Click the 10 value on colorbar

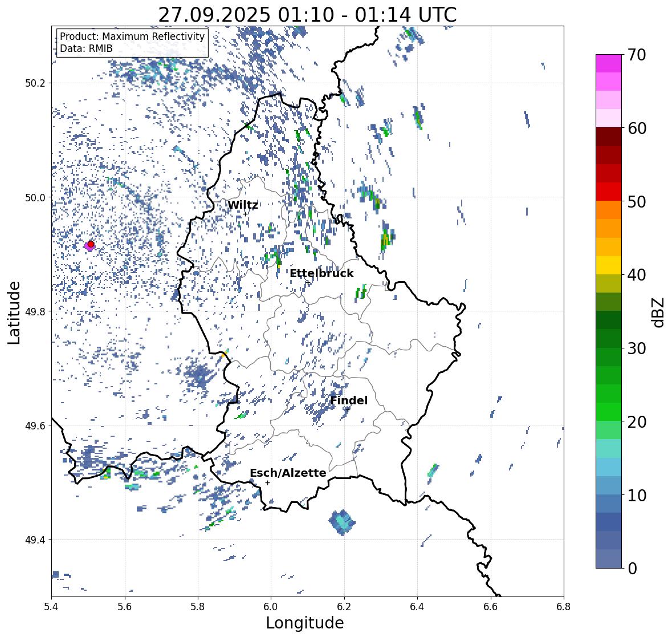637,495
